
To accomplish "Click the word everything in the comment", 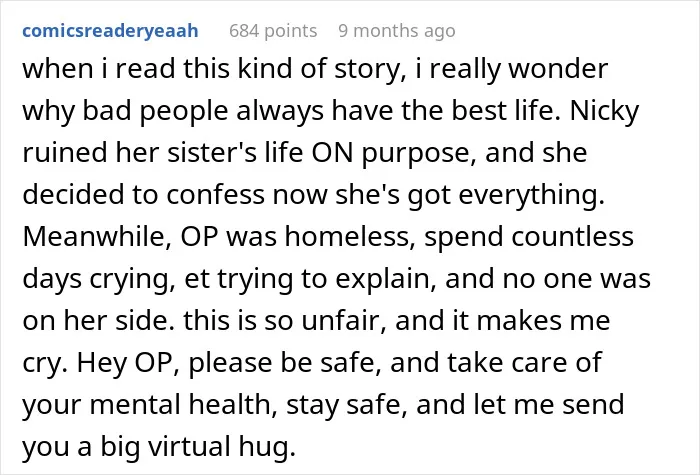I will click(x=532, y=196).
